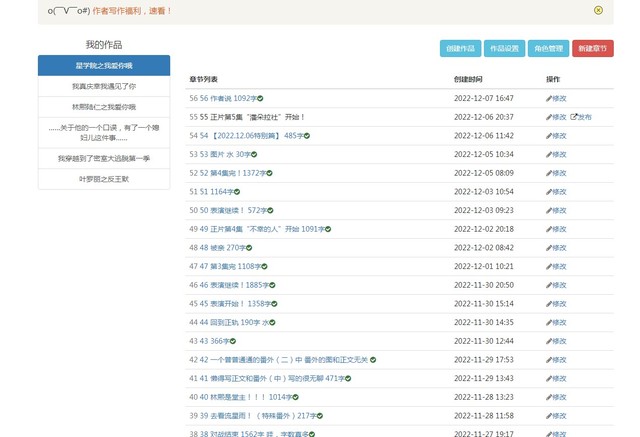The width and height of the screenshot is (640, 437).
Task: Click the green check icon next to chapter 51
Action: [235, 192]
